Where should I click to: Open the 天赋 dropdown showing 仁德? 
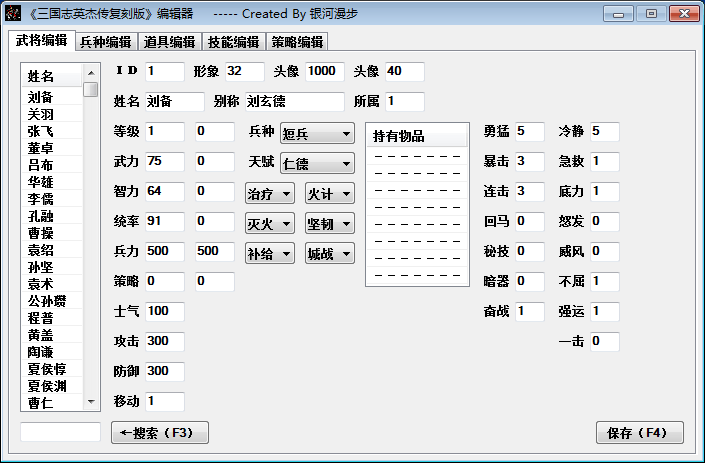tap(317, 163)
